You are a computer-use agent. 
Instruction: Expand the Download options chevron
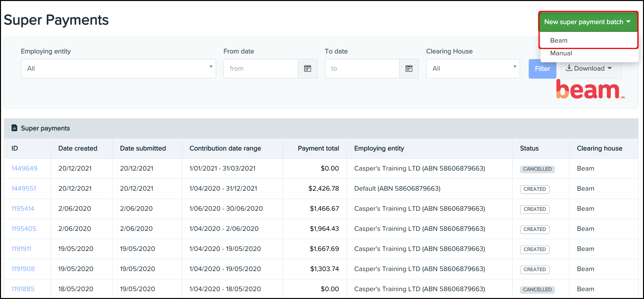pos(609,68)
